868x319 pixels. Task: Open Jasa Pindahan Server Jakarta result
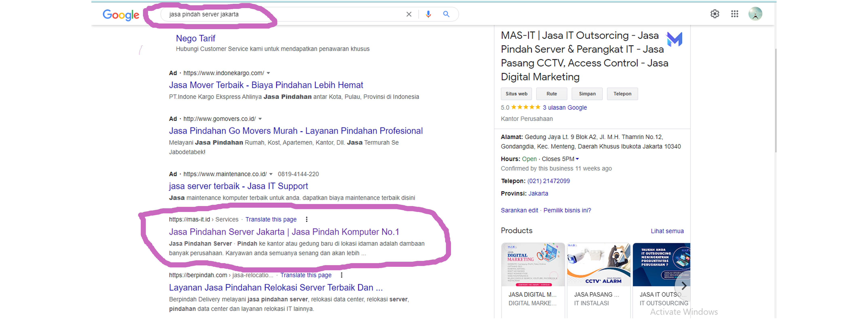click(284, 232)
